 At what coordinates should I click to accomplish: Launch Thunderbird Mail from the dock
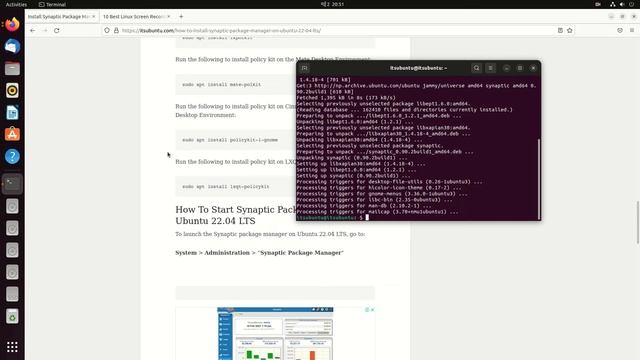(x=12, y=47)
